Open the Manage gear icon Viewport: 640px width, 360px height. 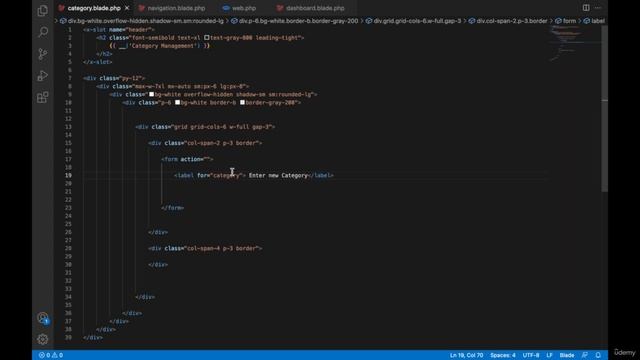[42, 339]
